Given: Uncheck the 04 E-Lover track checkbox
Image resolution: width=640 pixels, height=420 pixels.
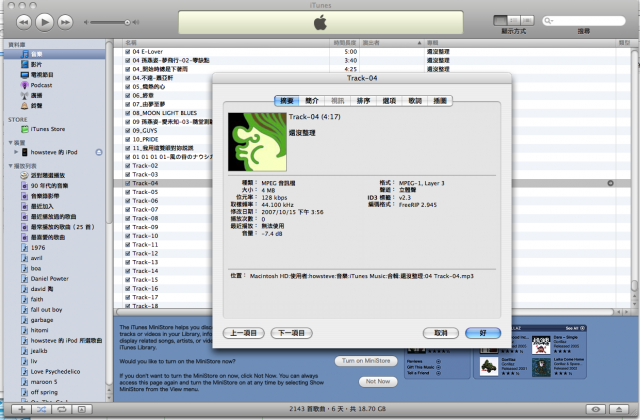Looking at the screenshot, I should pyautogui.click(x=128, y=52).
